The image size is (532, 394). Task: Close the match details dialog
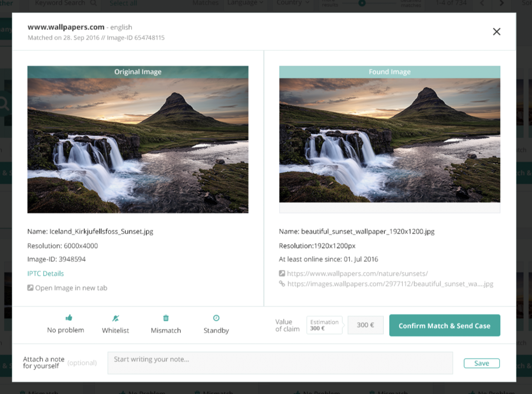click(x=496, y=32)
